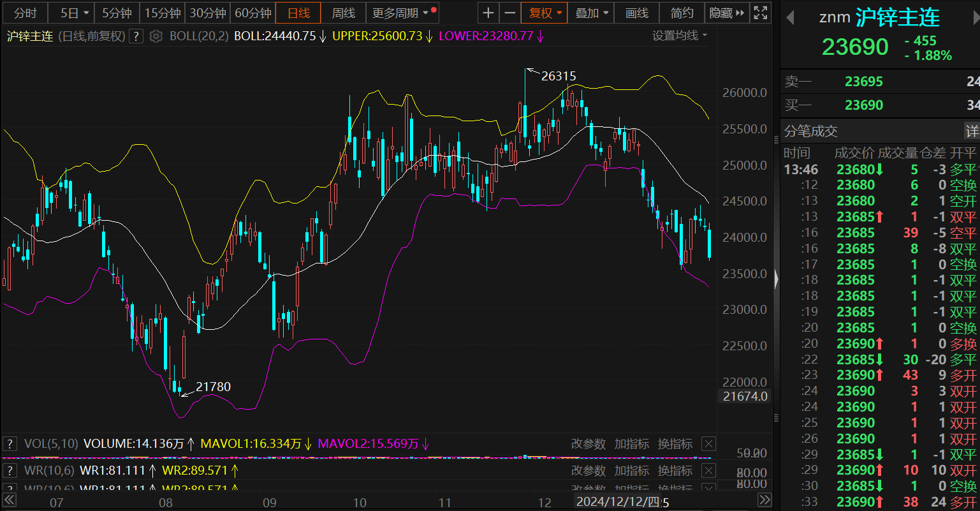Click 卖一 ask price 23695

pyautogui.click(x=864, y=82)
